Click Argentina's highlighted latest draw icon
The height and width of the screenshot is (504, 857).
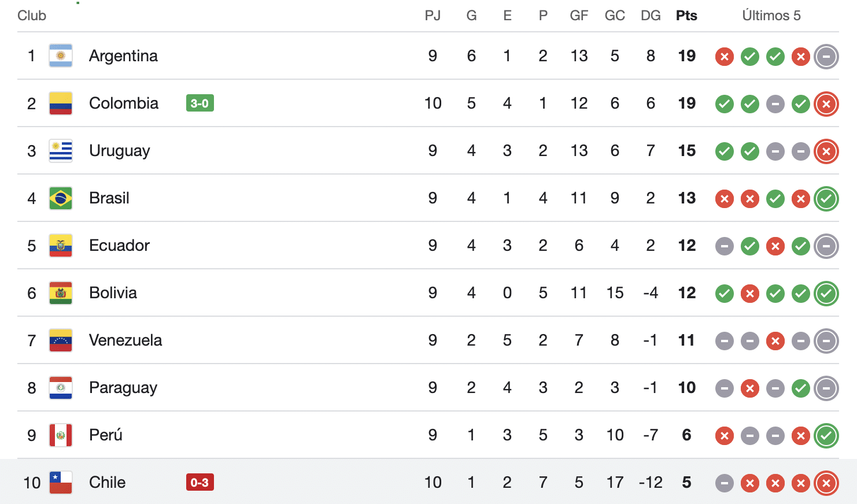click(826, 57)
